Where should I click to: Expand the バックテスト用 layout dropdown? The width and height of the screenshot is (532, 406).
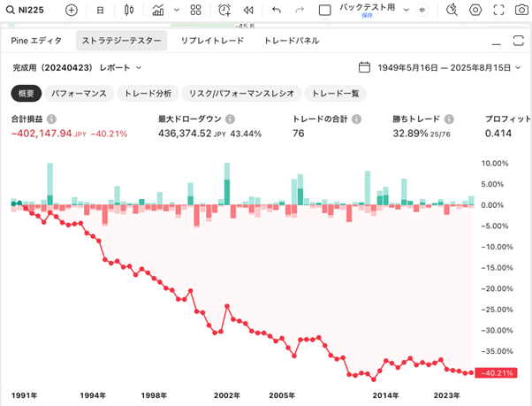coord(406,11)
